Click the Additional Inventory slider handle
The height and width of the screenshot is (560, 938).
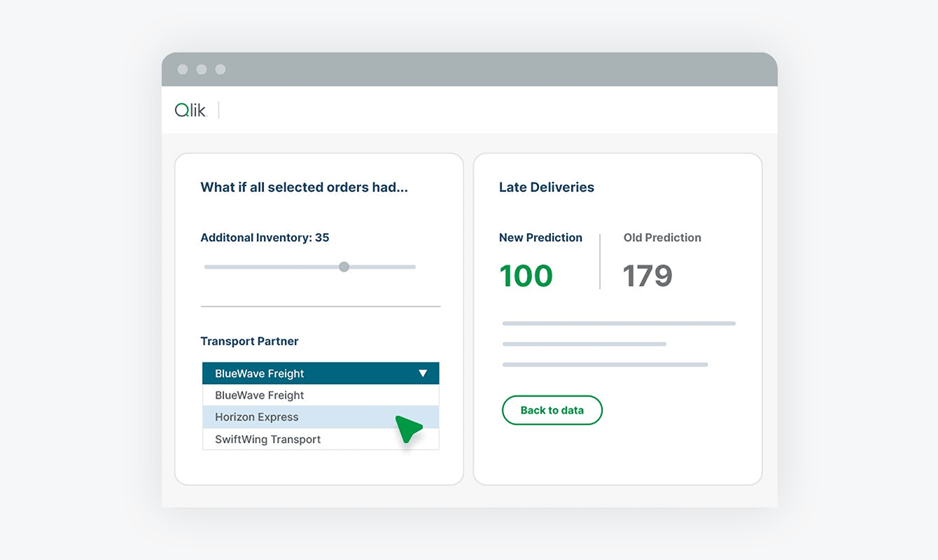(x=344, y=267)
